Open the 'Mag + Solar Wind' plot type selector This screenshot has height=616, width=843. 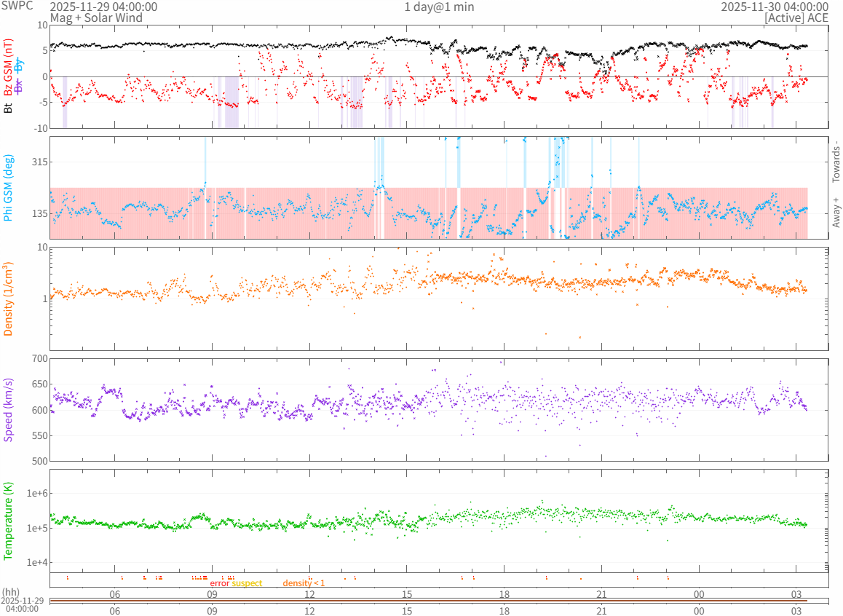click(x=96, y=17)
